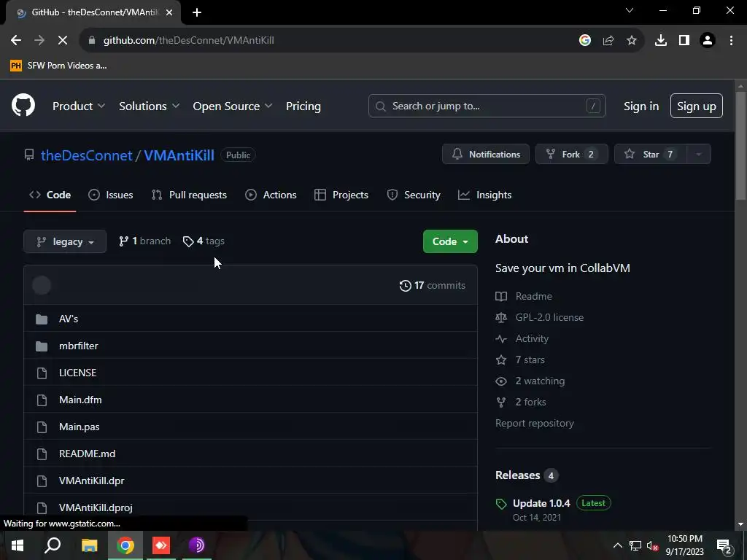Click the Sign in link
This screenshot has height=560, width=747.
(641, 106)
